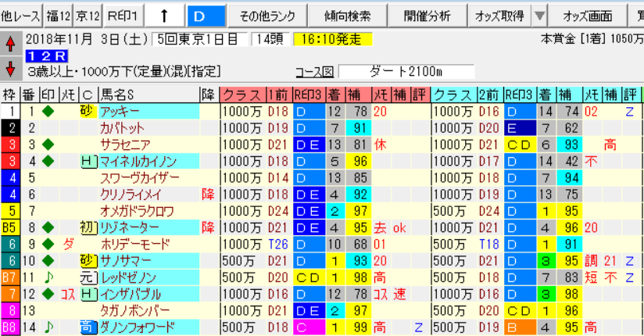The image size is (644, 336).
Task: Click the green diamond mark for リゾネーター
Action: pos(48,227)
